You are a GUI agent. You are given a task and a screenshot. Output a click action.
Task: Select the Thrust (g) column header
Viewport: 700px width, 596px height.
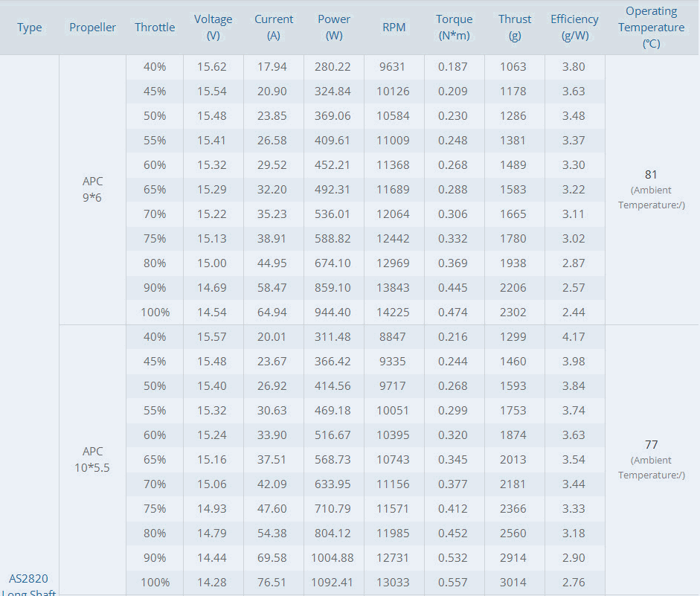(x=515, y=28)
